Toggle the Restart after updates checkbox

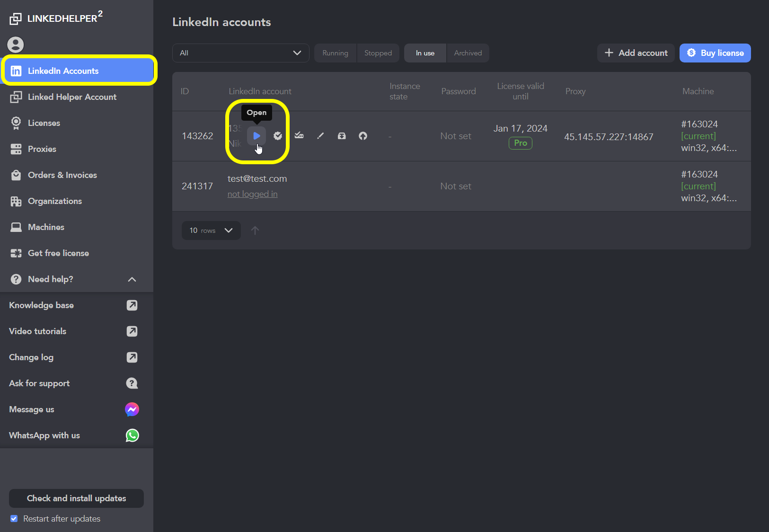point(14,519)
